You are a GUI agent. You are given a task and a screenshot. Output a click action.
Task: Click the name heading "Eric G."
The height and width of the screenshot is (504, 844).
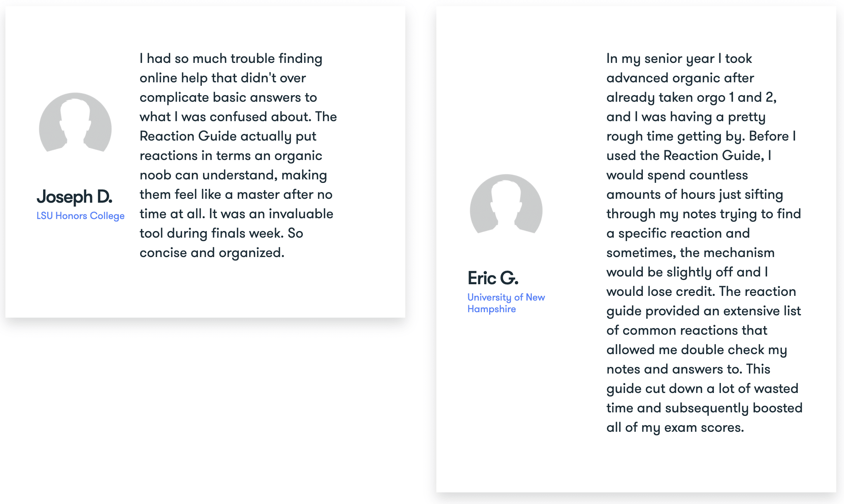click(x=493, y=278)
